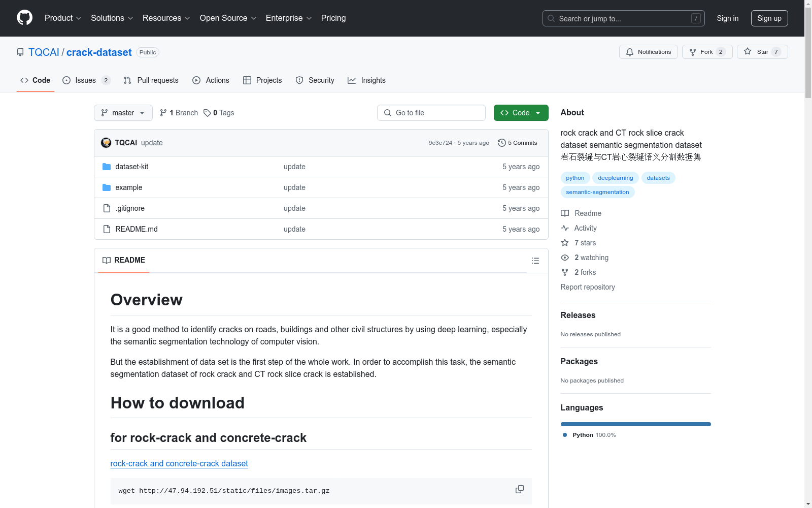Copy the wget command with copy icon
Image resolution: width=812 pixels, height=508 pixels.
519,489
